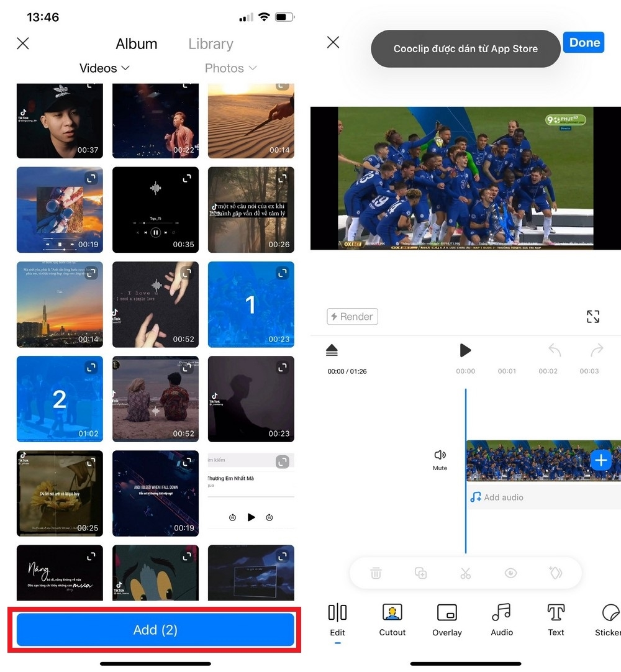Open the Cutout tool
The height and width of the screenshot is (672, 621).
click(x=392, y=620)
